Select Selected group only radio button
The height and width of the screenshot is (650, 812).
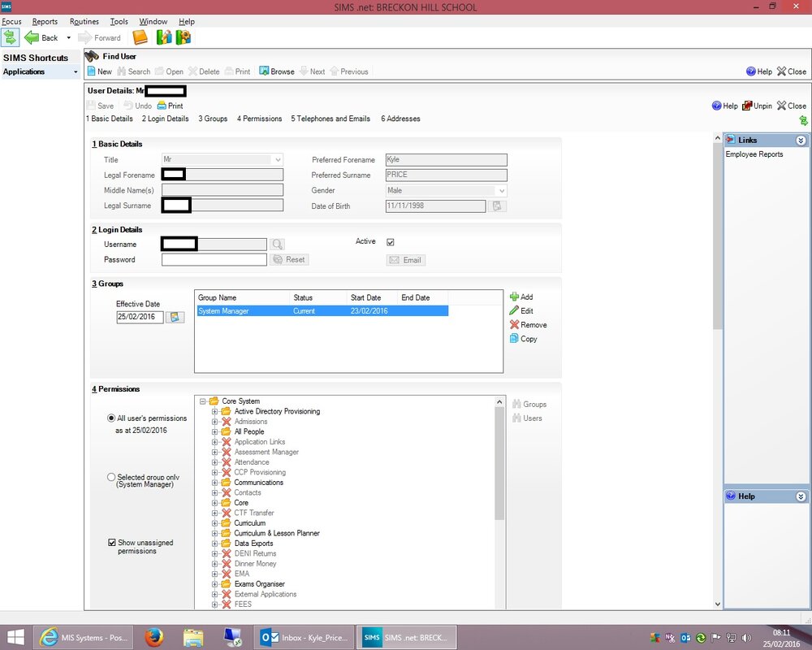110,477
